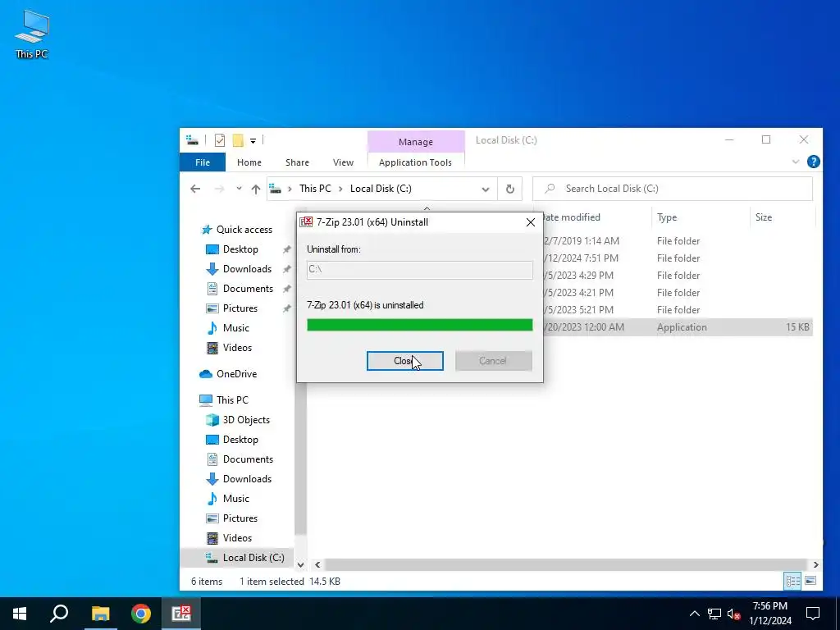Select OneDrive in navigation pane

(x=236, y=374)
